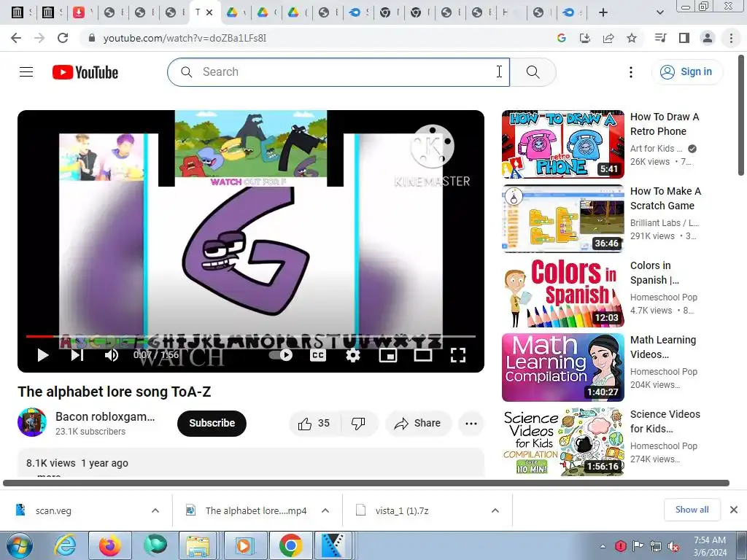
Task: Open the taskbar clock showing 7:54 AM
Action: point(710,546)
